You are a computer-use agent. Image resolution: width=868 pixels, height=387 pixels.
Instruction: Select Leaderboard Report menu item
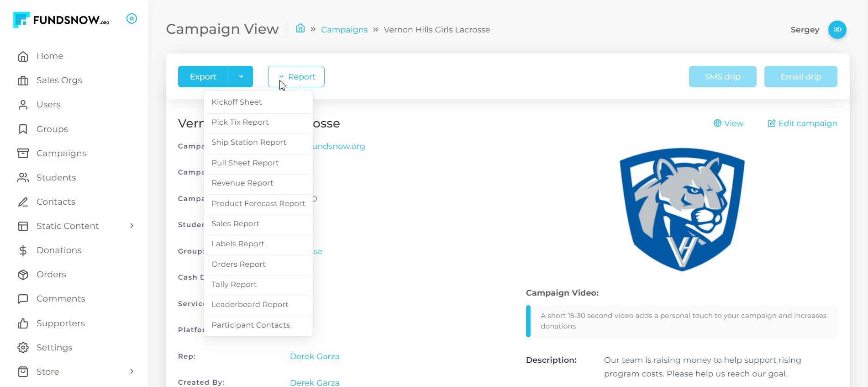pos(250,305)
